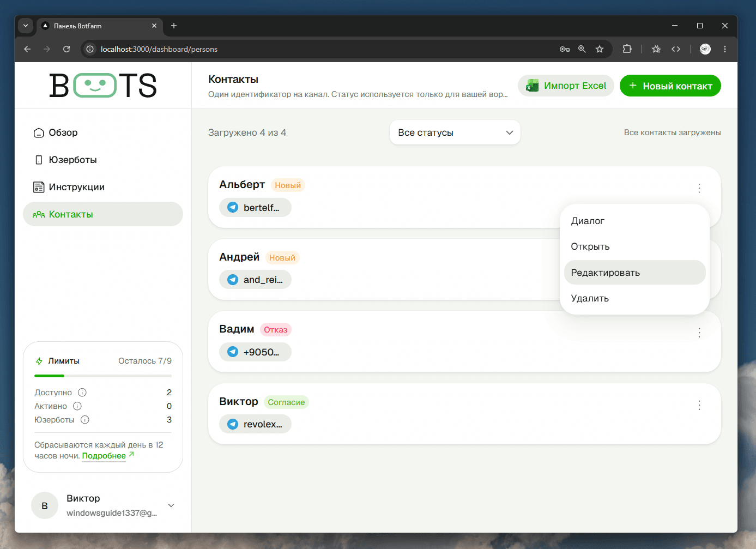Click Виктор's Telegram chip revolex...

(x=255, y=424)
